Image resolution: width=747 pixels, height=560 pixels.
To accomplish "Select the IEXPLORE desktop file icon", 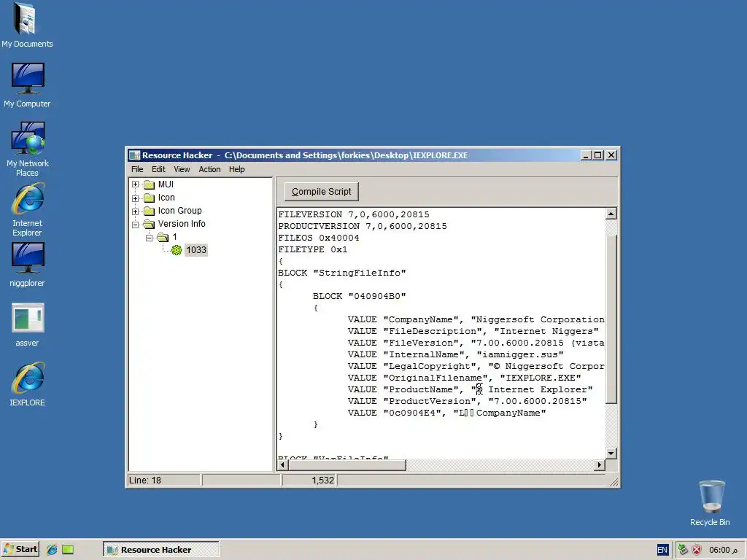I will click(27, 384).
